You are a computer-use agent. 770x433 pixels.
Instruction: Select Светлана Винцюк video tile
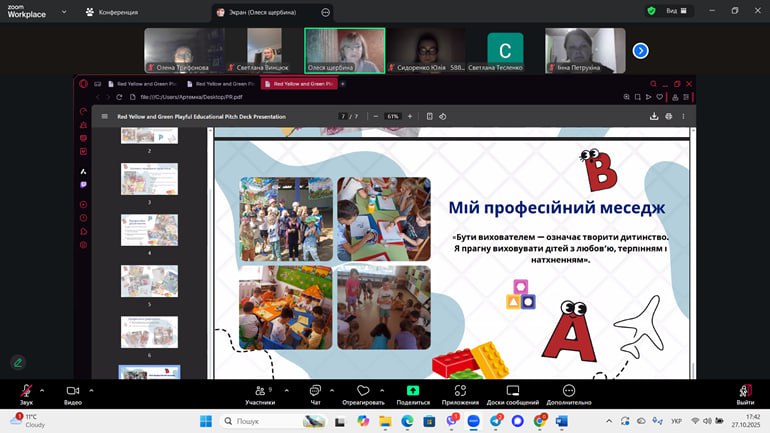coord(264,51)
